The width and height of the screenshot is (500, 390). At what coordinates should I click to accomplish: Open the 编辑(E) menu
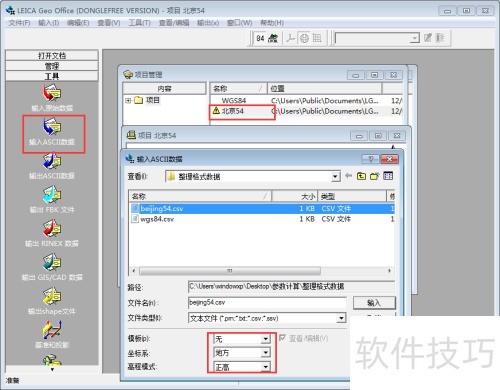(x=78, y=23)
